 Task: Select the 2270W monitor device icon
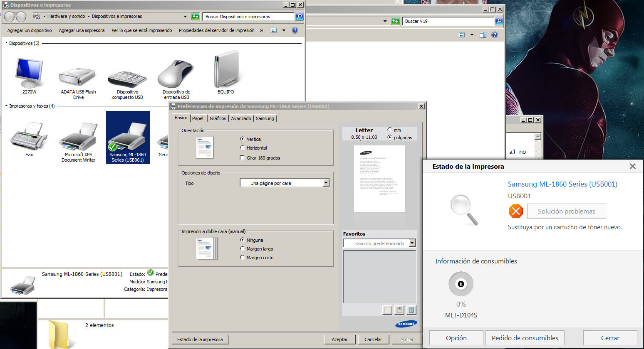[x=29, y=74]
